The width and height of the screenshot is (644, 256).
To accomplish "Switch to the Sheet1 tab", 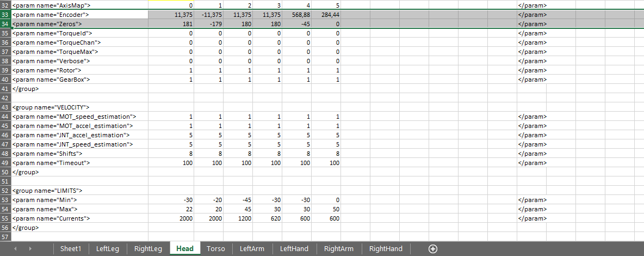I will coord(71,249).
